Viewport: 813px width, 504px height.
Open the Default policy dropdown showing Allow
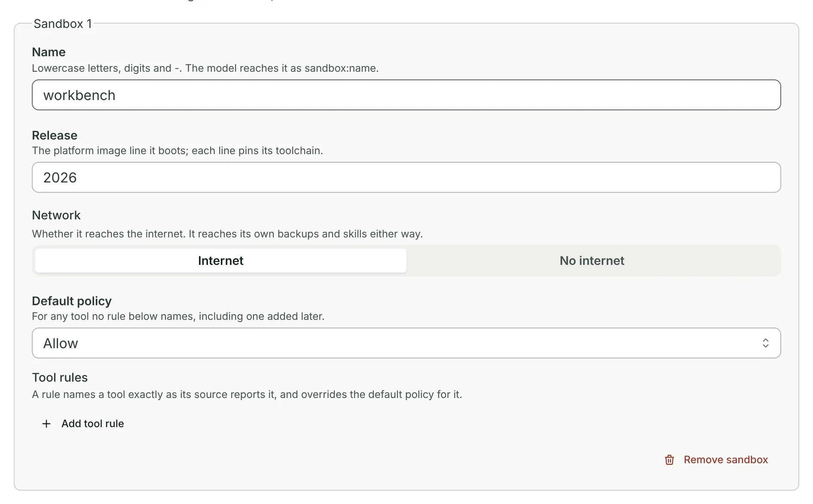click(406, 343)
